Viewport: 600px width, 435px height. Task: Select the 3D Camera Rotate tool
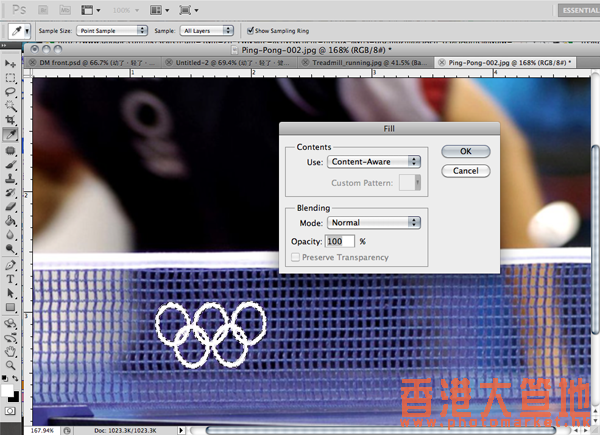click(10, 338)
